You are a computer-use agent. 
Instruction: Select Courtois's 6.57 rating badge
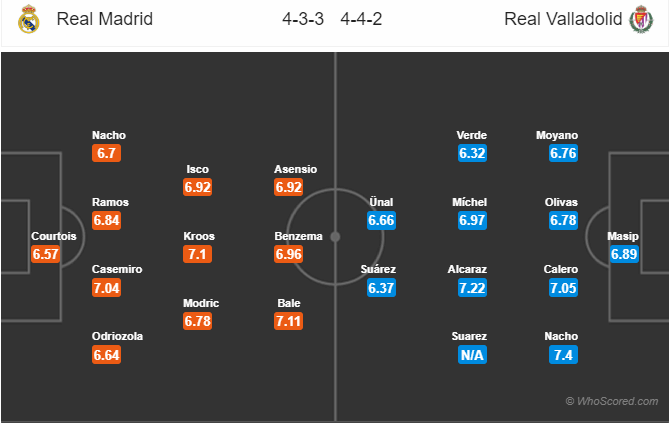pos(46,254)
